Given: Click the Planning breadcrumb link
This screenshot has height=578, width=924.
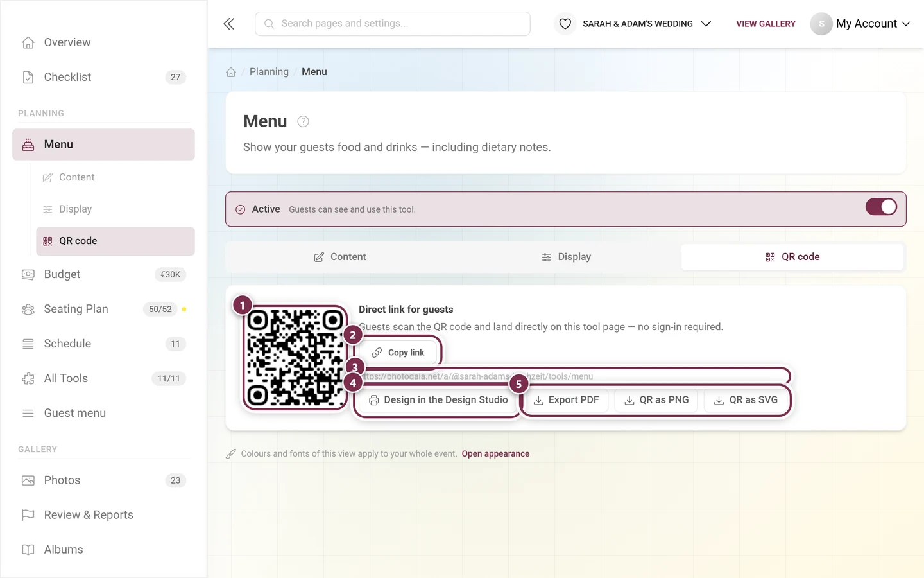Looking at the screenshot, I should click(269, 72).
